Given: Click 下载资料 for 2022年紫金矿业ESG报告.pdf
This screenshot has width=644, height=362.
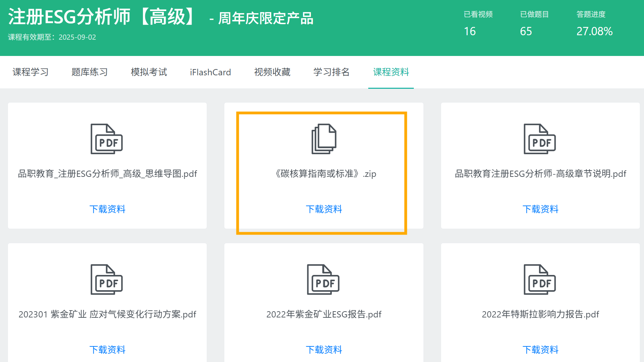Looking at the screenshot, I should (x=324, y=350).
